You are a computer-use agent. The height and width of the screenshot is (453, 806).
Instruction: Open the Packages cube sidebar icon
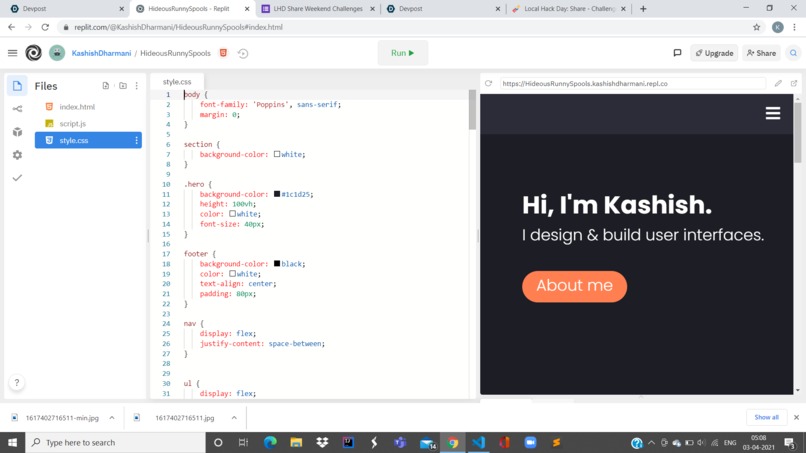click(x=17, y=132)
